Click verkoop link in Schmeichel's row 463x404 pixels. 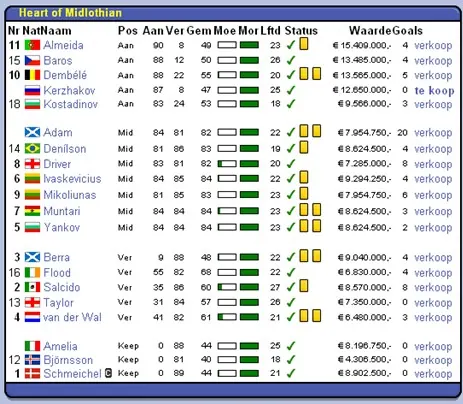coord(433,374)
